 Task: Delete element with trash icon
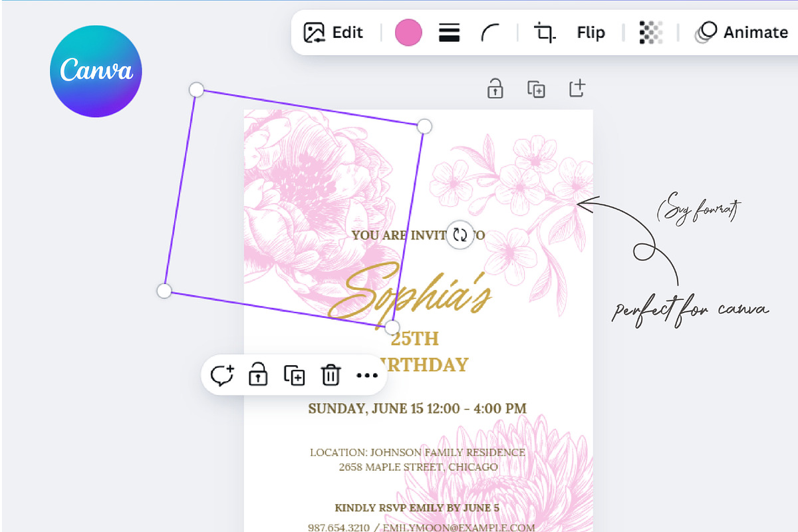[x=331, y=376]
